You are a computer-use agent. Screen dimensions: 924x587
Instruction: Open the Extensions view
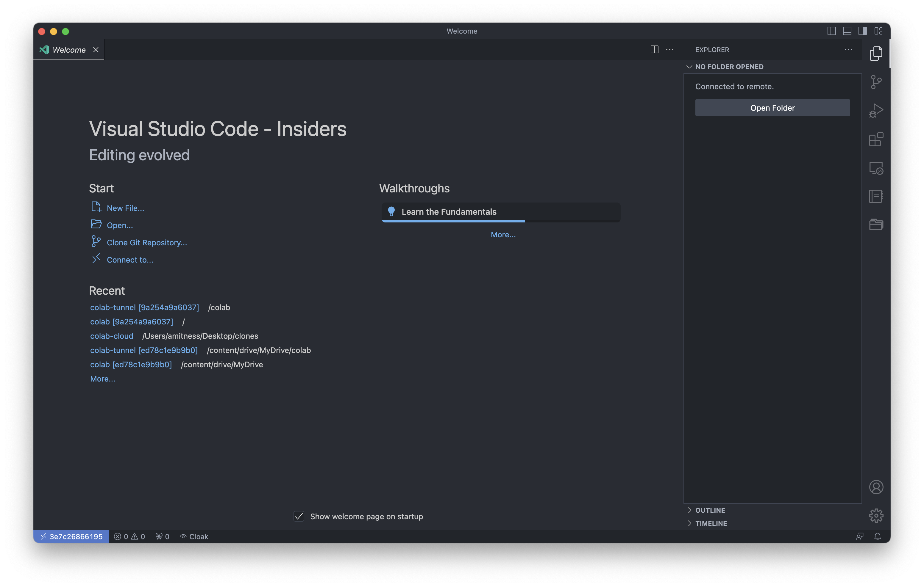(x=876, y=139)
